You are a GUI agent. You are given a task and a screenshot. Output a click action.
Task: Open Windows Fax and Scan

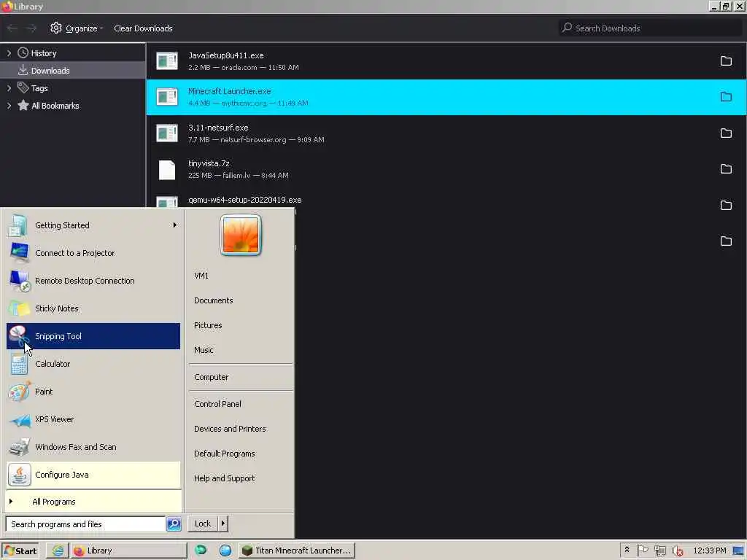(93, 447)
